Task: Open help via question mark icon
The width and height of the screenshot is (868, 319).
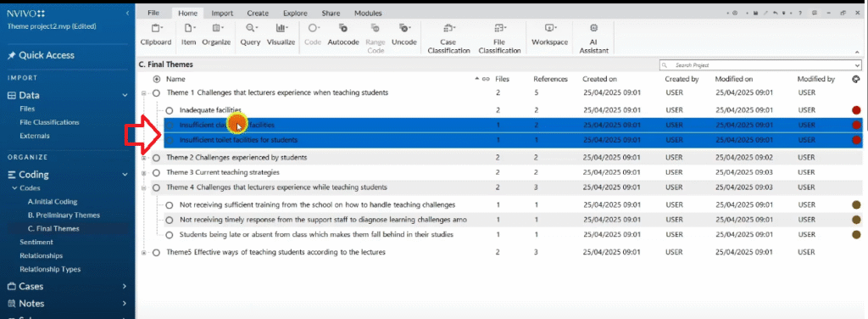Action: 799,13
